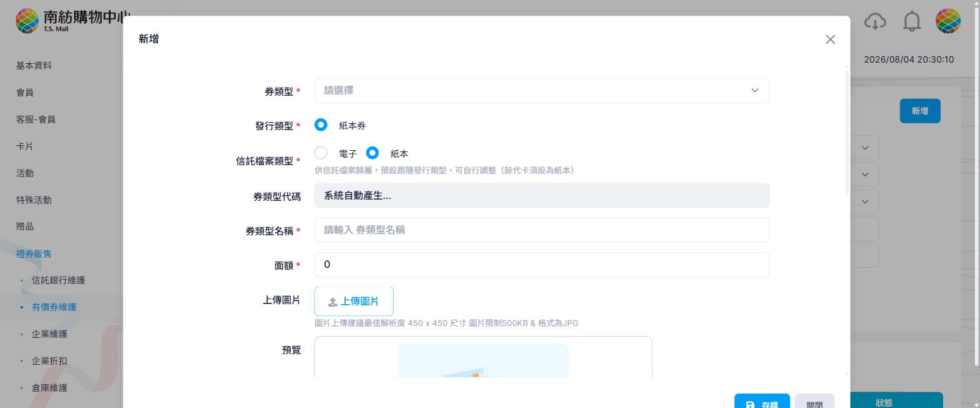Screen dimensions: 980x408
Task: Open third background filter dropdown chevron
Action: click(x=865, y=201)
